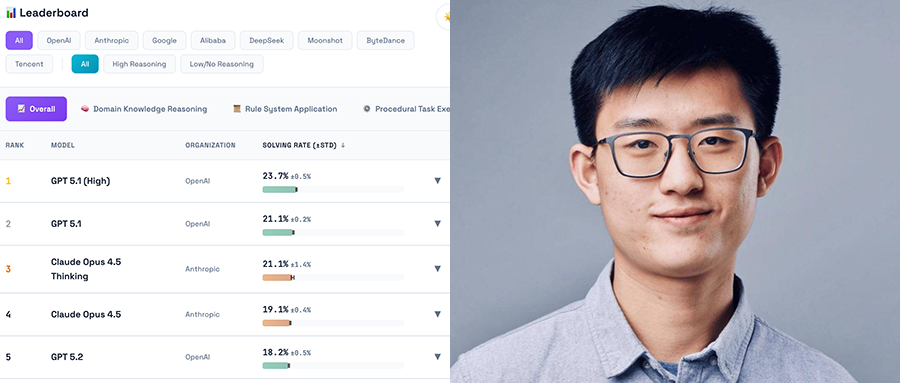
Task: Select the teal All reasoning filter
Action: pyautogui.click(x=85, y=64)
